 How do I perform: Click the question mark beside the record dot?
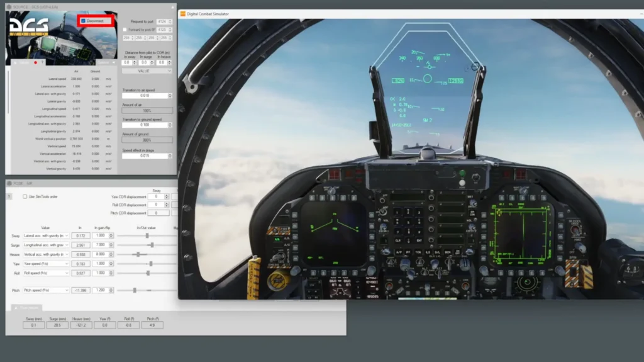coord(42,62)
